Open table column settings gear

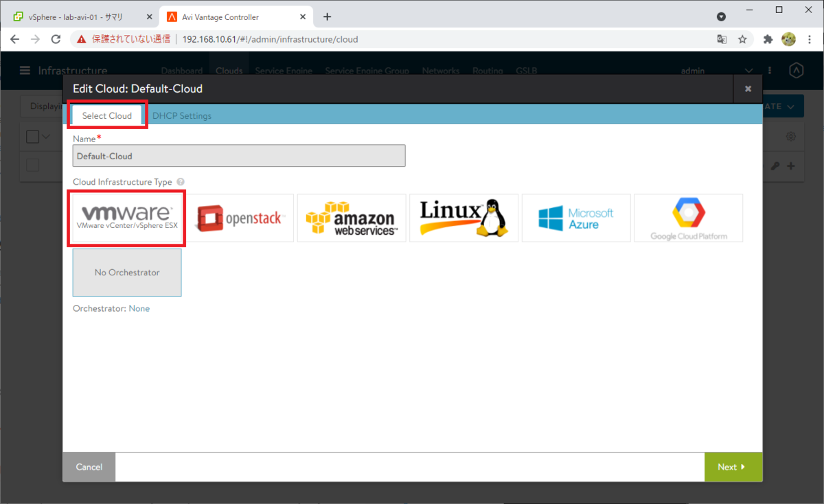[x=791, y=137]
